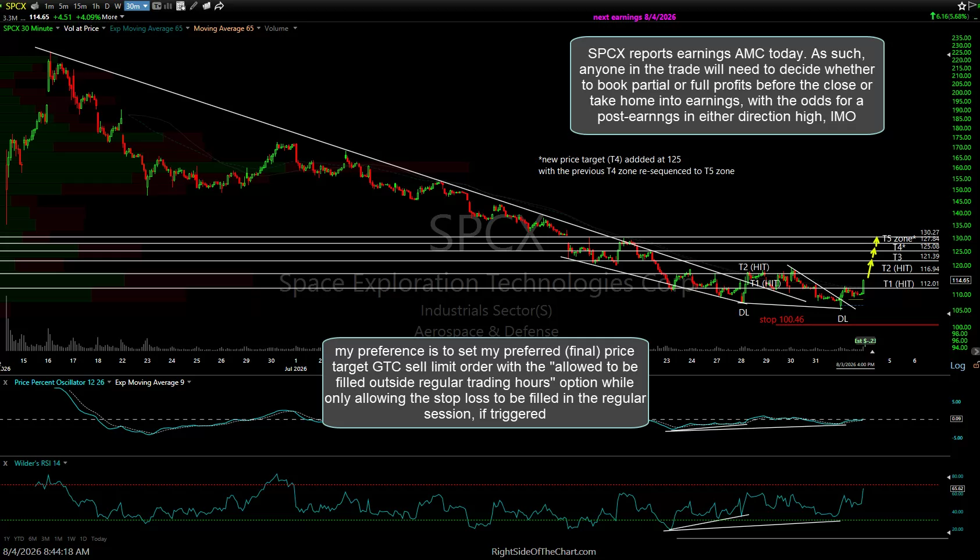This screenshot has width=980, height=560.
Task: Open the 30m interval dropdown
Action: click(137, 6)
